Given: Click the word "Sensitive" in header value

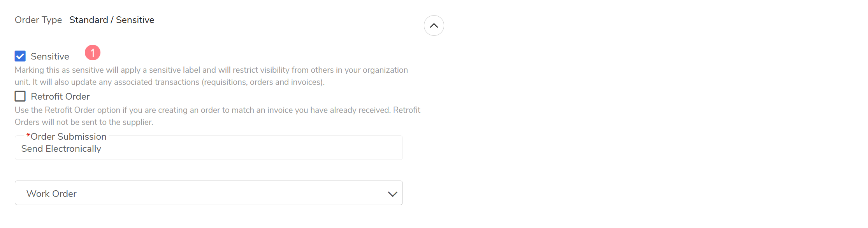Looking at the screenshot, I should click(135, 20).
